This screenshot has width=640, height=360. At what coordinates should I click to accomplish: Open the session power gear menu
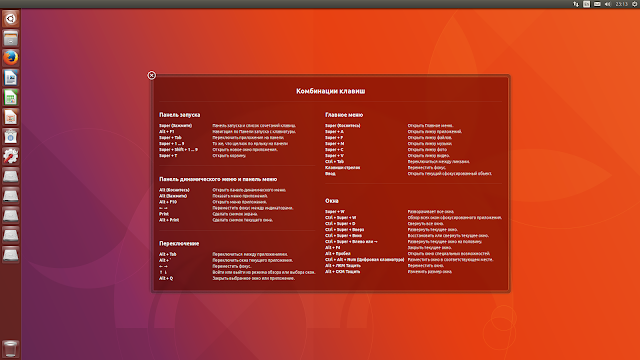pyautogui.click(x=635, y=4)
